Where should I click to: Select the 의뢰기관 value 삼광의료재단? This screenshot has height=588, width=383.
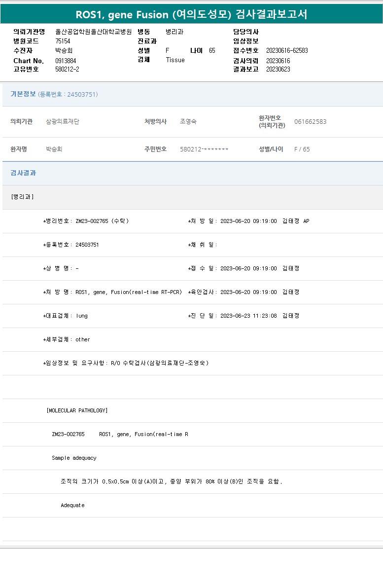62,122
